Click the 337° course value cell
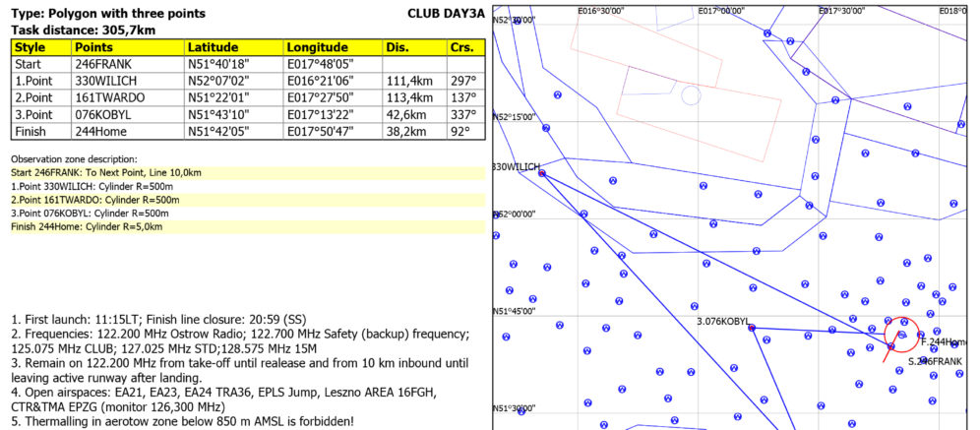The width and height of the screenshot is (980, 430). pos(464,114)
